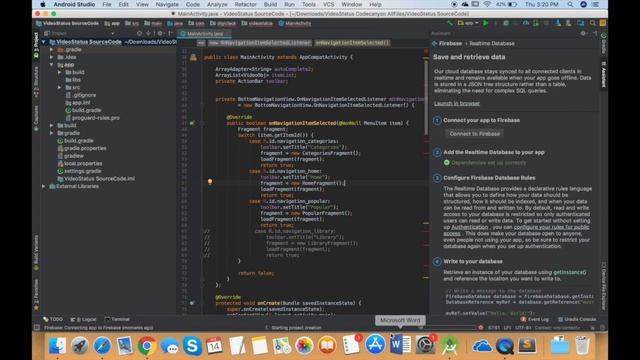Open build.gradle inside app module
This screenshot has width=640, height=360.
tap(83, 110)
